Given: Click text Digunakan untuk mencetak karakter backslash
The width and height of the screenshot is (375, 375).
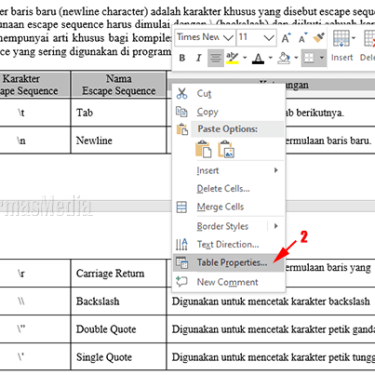Looking at the screenshot, I should [x=271, y=301].
